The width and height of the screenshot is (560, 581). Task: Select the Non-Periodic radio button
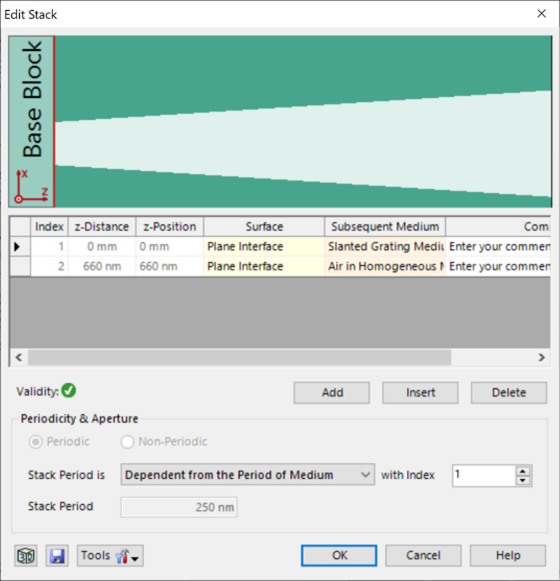(x=127, y=442)
